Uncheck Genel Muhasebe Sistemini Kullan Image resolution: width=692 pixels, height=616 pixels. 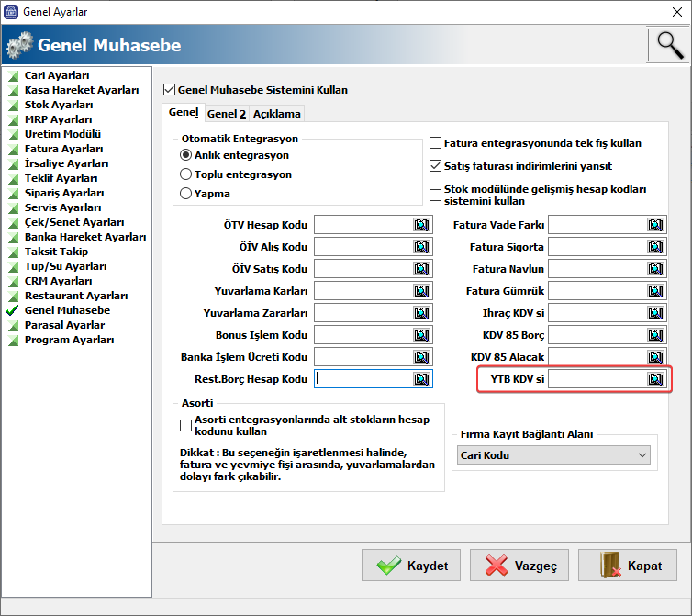click(x=168, y=90)
